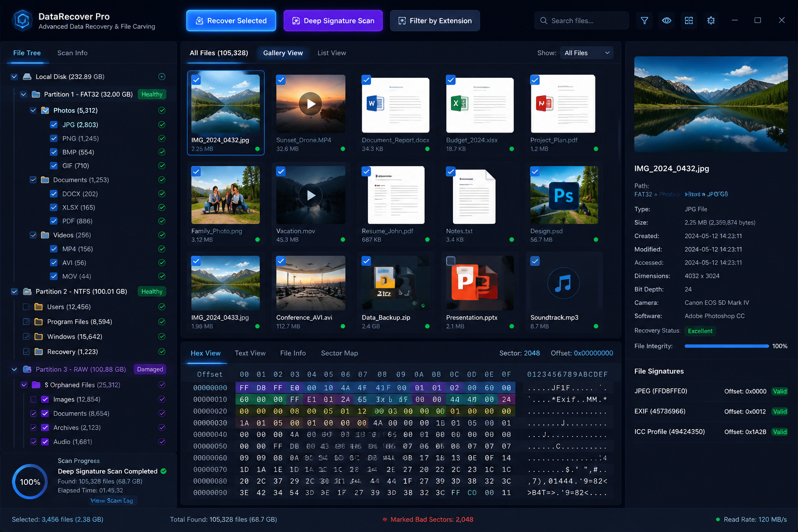This screenshot has width=798, height=532.
Task: Switch to the Scan Info tab
Action: (72, 53)
